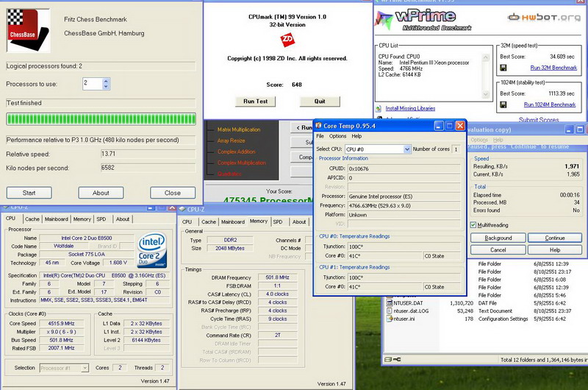The width and height of the screenshot is (588, 390).
Task: Click Close in Fritz Chess Benchmark
Action: coord(173,193)
